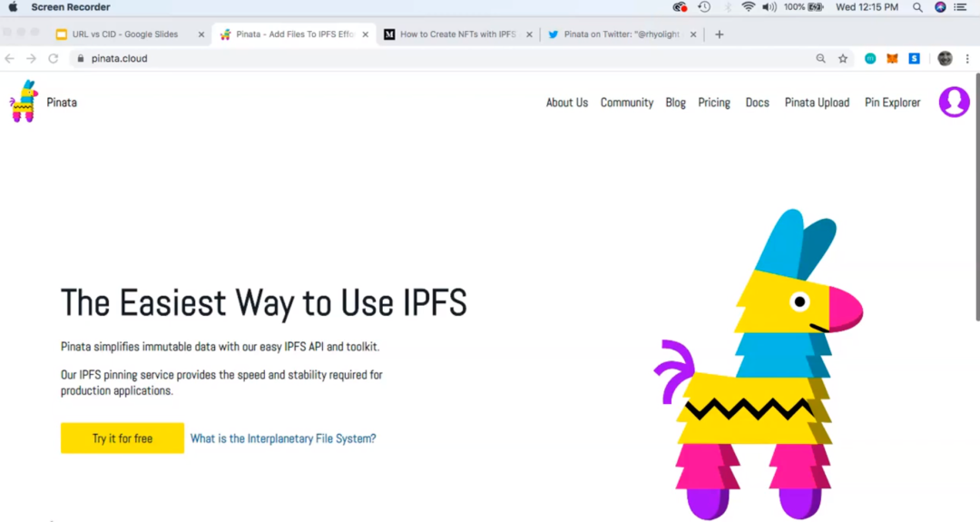The image size is (980, 522).
Task: Bookmark this page with the star icon
Action: (842, 58)
